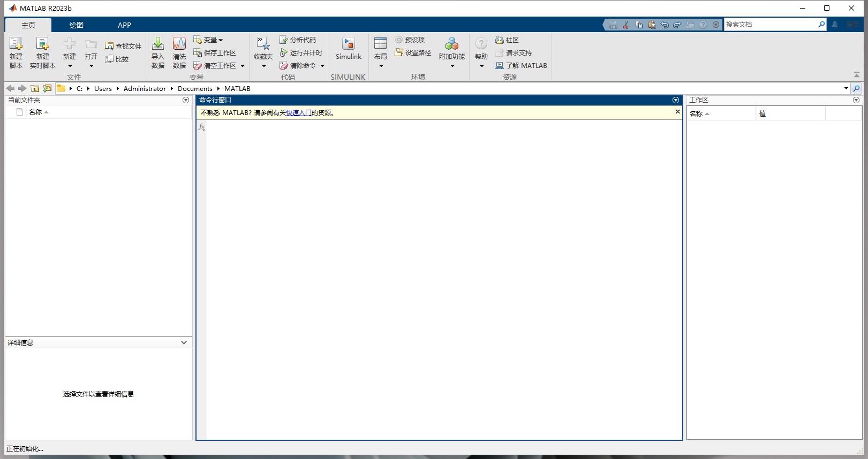Viewport: 868px width, 459px height.
Task: Sort current folder by 名称 column
Action: pyautogui.click(x=109, y=112)
